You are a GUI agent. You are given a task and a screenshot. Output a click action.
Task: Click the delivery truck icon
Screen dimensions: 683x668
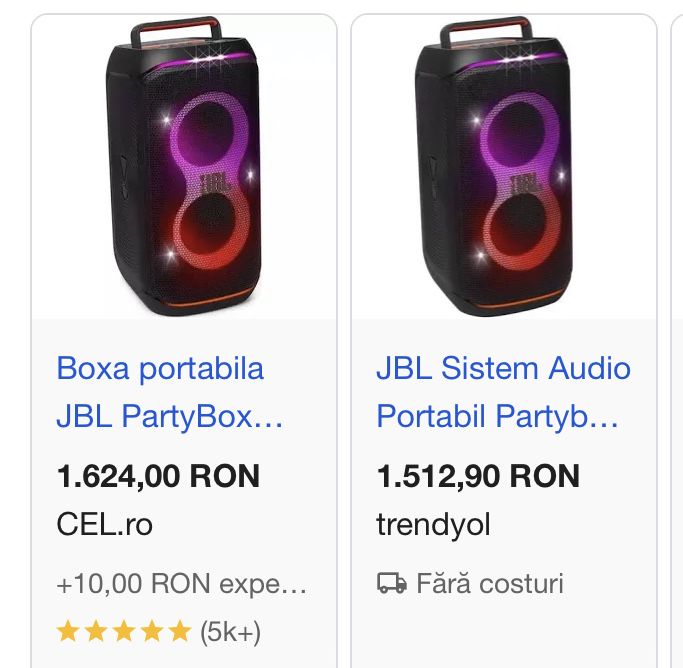[391, 583]
